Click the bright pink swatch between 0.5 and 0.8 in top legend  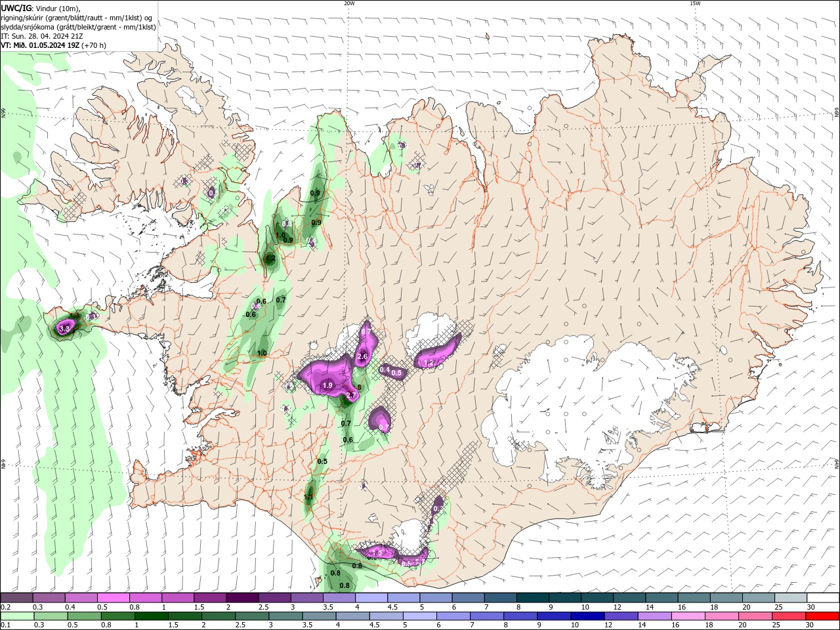(x=113, y=598)
